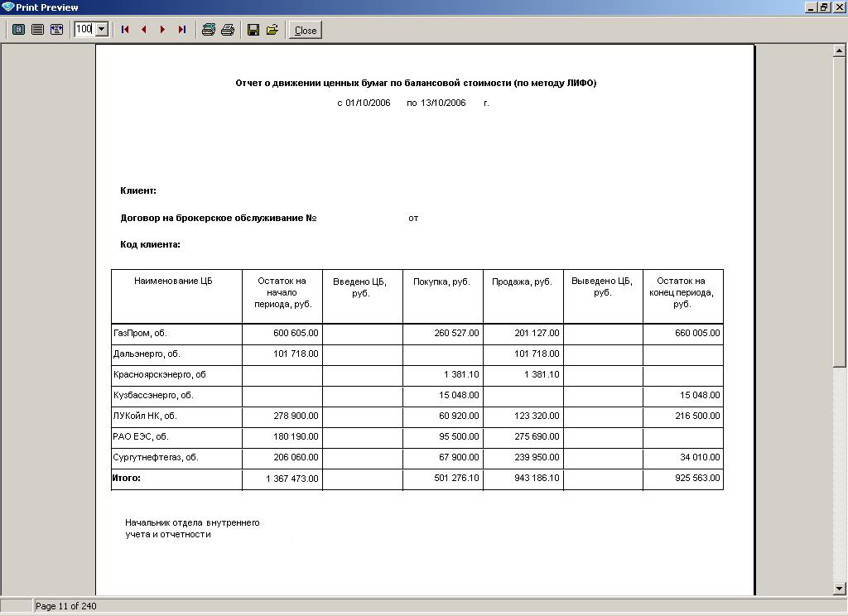The image size is (848, 616).
Task: Load a report with the open folder icon
Action: pyautogui.click(x=272, y=29)
